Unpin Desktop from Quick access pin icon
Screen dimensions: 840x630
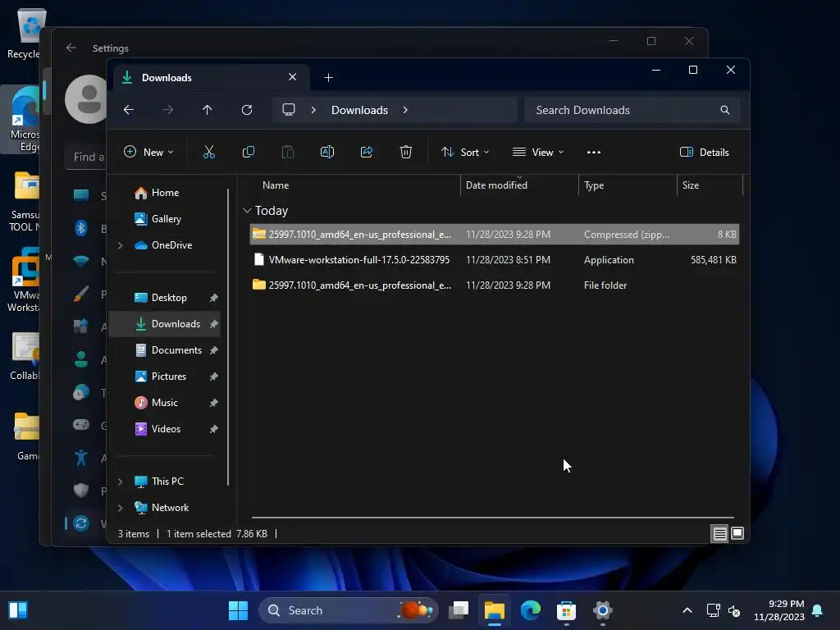pos(214,298)
